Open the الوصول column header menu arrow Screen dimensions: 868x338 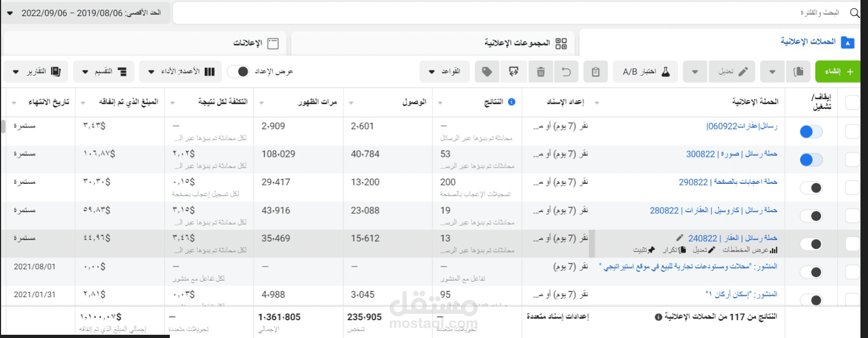351,103
